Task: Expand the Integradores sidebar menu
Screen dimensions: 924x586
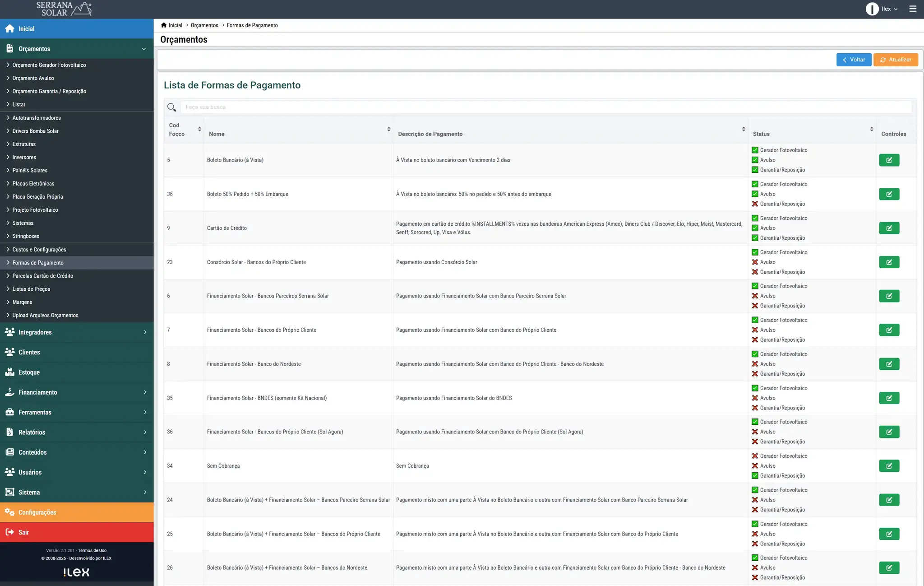Action: [x=77, y=332]
